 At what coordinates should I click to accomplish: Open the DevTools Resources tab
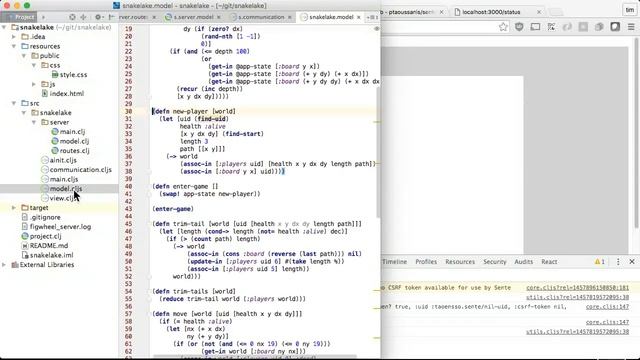[460, 262]
